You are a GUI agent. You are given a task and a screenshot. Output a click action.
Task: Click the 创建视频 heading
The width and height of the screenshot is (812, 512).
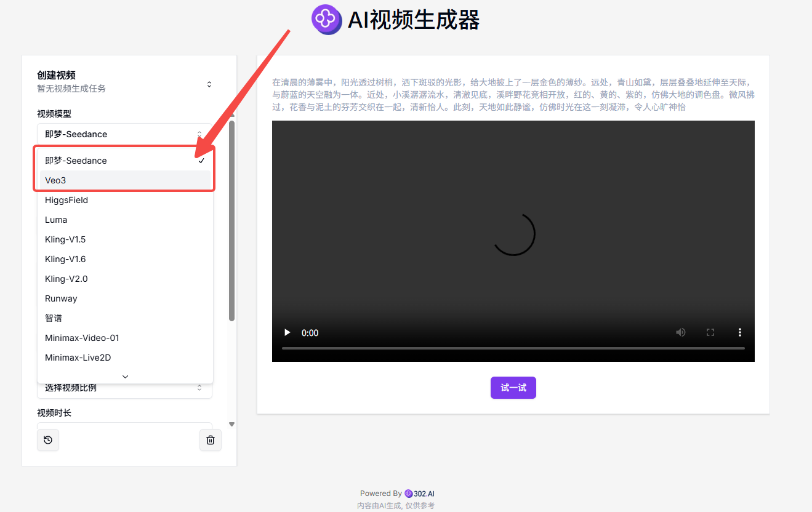coord(56,75)
